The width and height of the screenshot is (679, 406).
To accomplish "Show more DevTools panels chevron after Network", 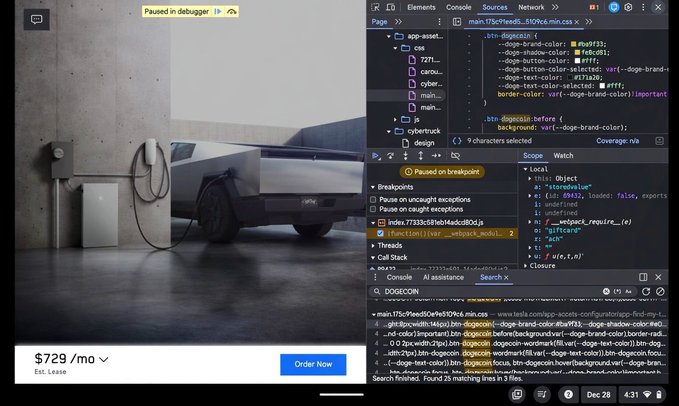I will point(555,7).
